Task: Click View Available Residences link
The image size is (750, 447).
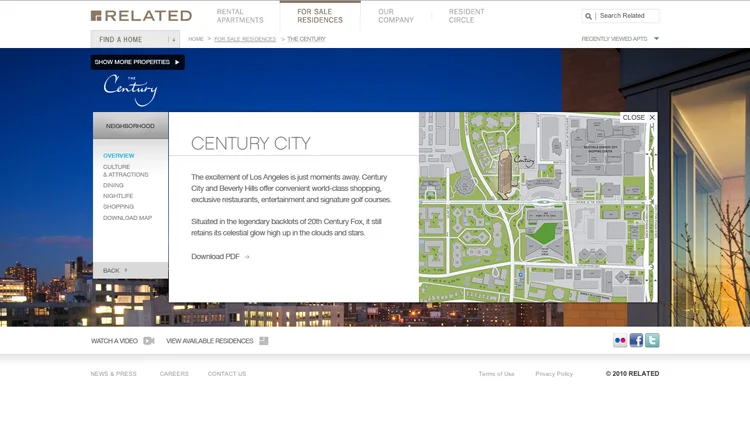Action: click(x=210, y=341)
